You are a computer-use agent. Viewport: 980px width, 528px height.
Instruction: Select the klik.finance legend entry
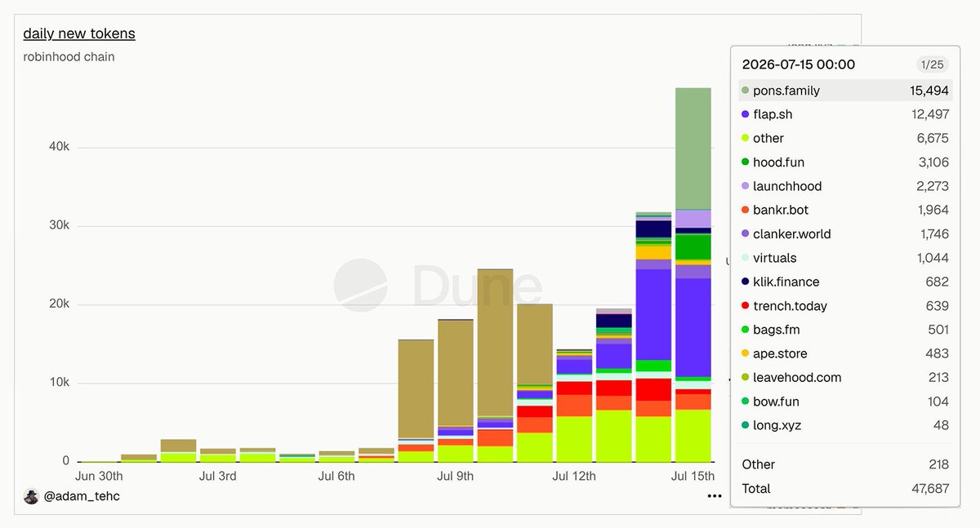pos(845,282)
